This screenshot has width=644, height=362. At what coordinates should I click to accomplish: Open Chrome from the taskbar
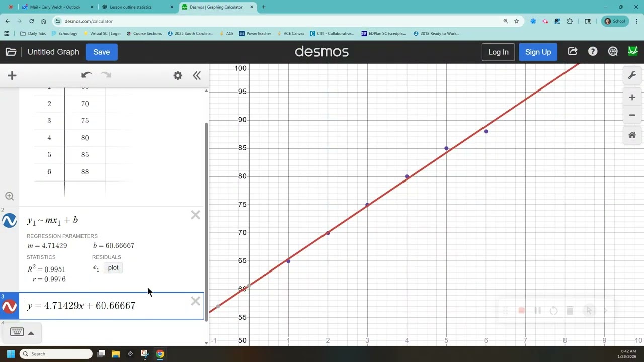coord(159,354)
